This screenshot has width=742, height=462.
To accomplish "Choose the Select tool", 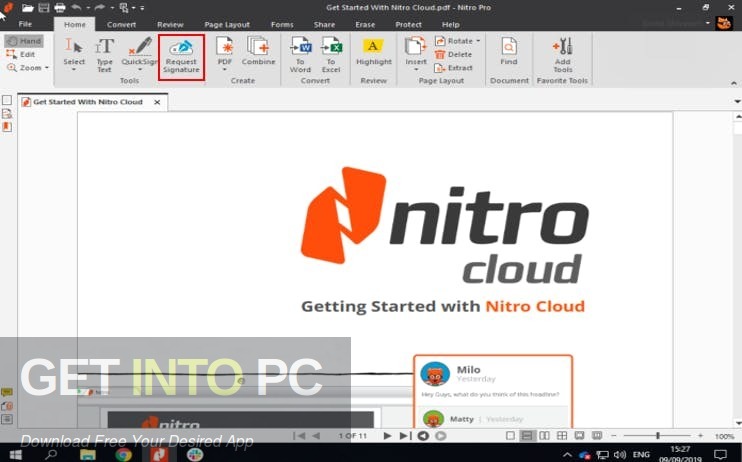I will (74, 51).
